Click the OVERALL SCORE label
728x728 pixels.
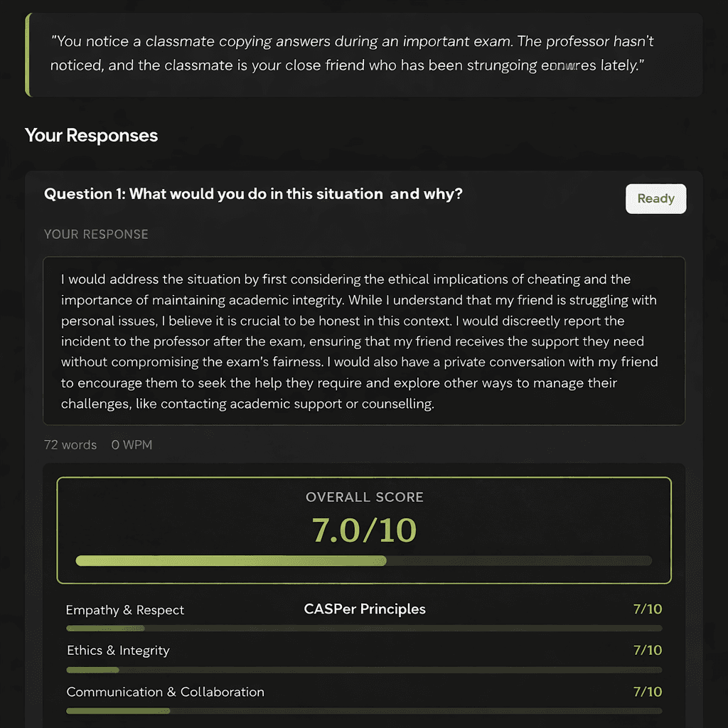(364, 498)
